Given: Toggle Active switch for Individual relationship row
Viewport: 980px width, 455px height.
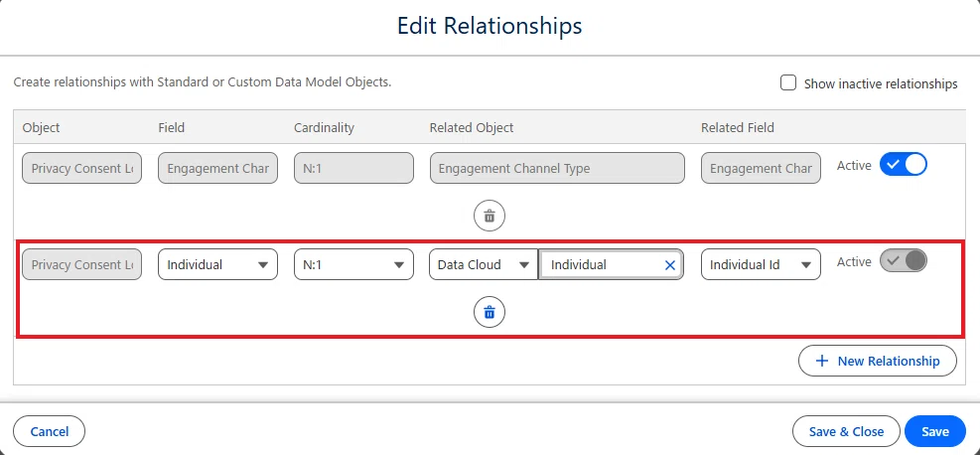Looking at the screenshot, I should (904, 261).
